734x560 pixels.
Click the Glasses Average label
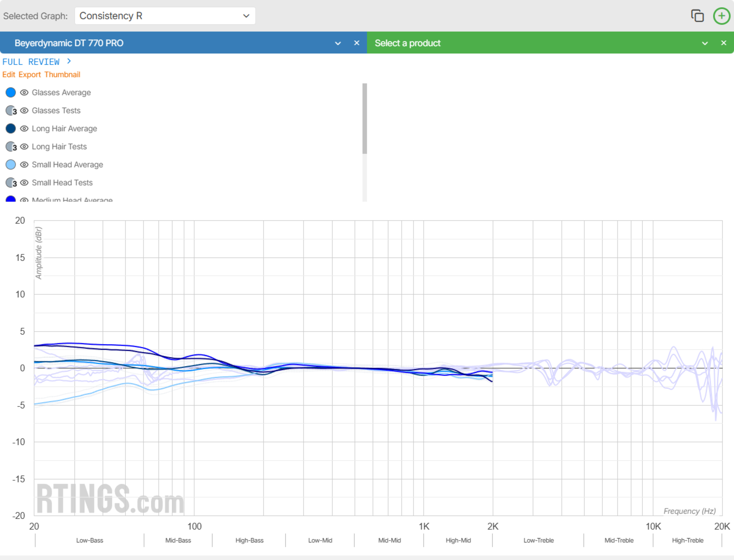[61, 92]
